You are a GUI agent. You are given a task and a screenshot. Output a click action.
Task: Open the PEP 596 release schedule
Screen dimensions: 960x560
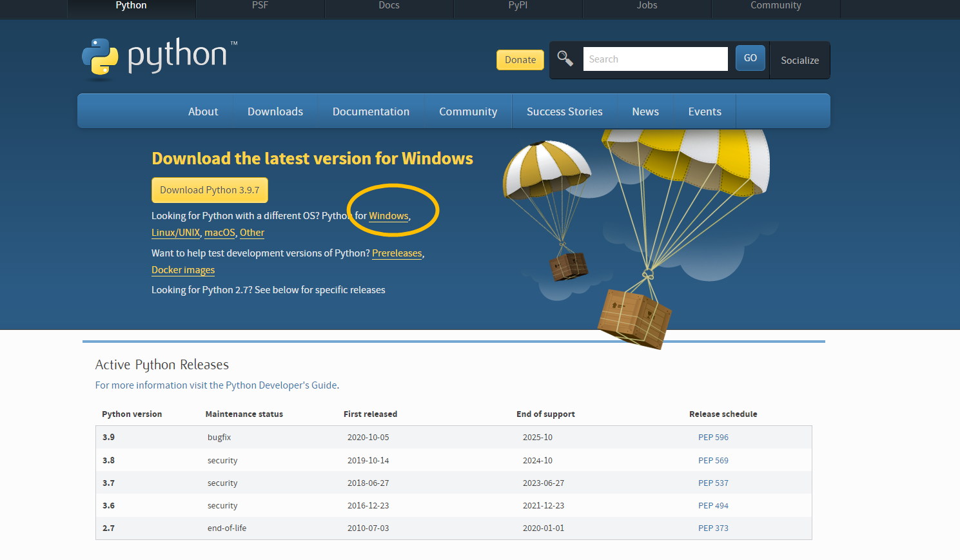pyautogui.click(x=713, y=438)
